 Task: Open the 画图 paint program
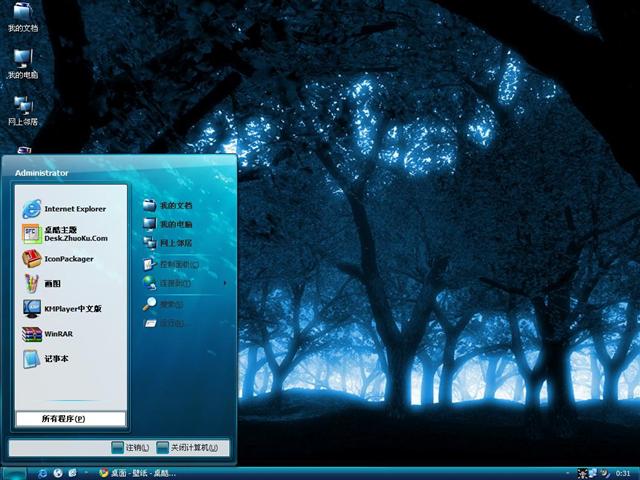pyautogui.click(x=50, y=284)
